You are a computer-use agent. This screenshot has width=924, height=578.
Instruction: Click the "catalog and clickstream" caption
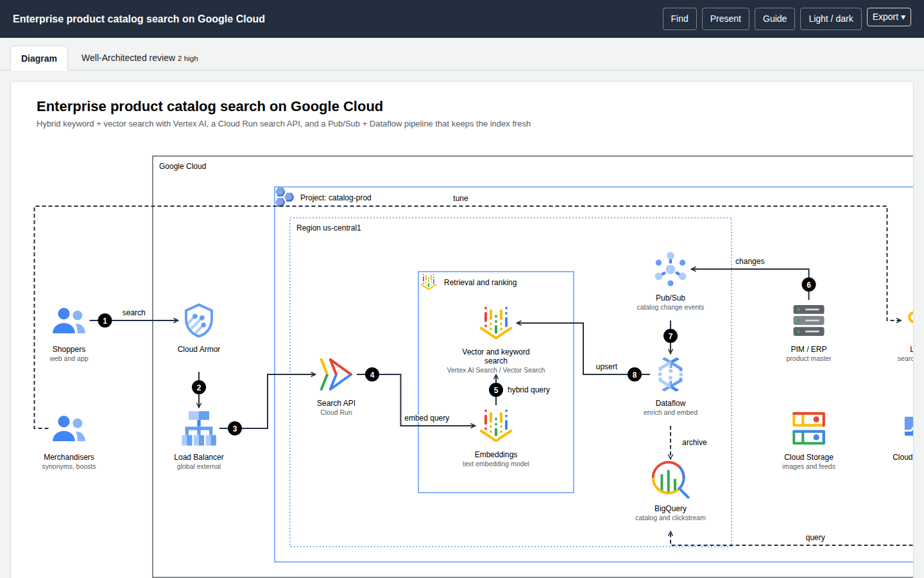671,518
